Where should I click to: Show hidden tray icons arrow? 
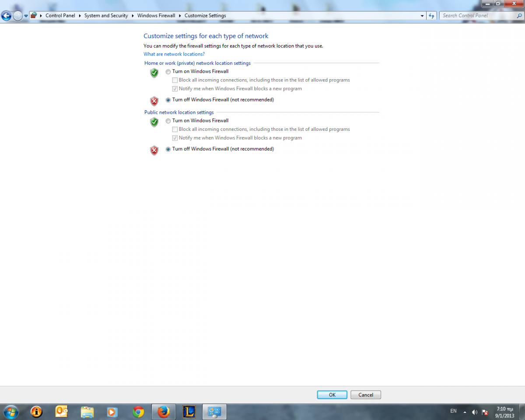point(465,412)
